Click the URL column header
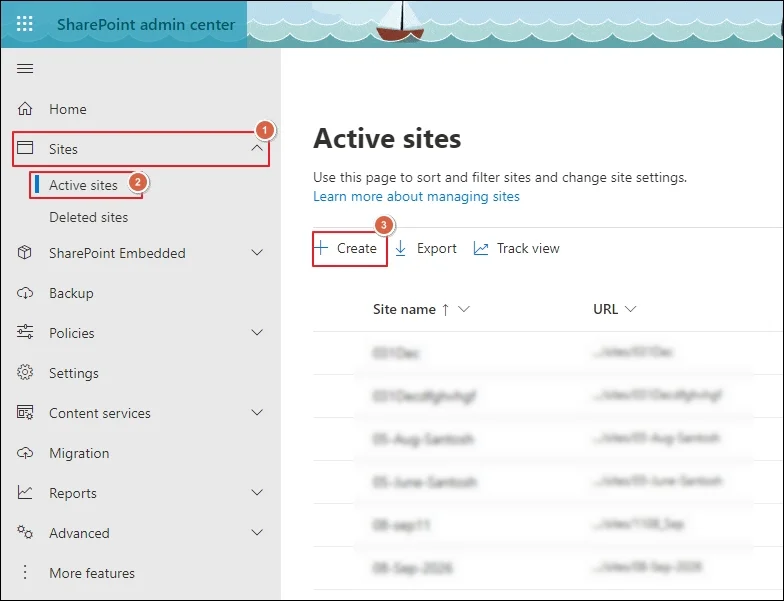Screen dimensions: 784x601 606,310
